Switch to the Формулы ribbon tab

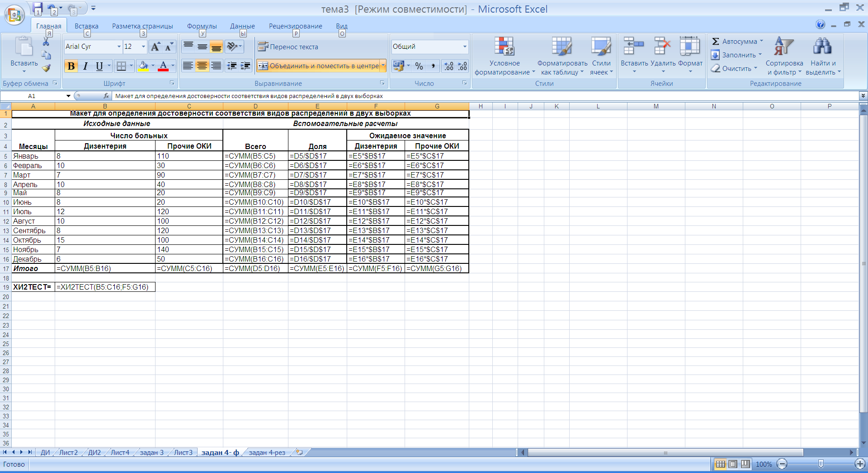coord(202,26)
